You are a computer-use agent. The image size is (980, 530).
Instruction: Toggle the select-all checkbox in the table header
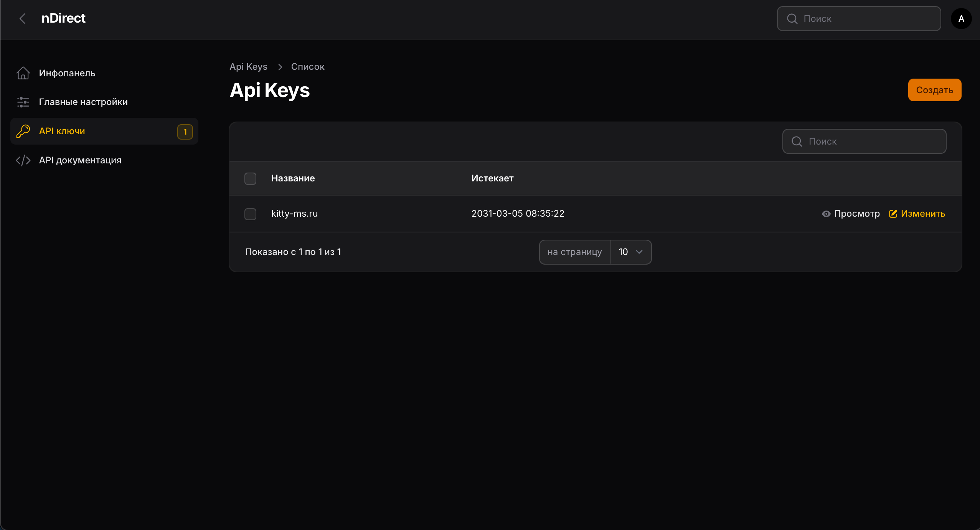[x=250, y=179]
